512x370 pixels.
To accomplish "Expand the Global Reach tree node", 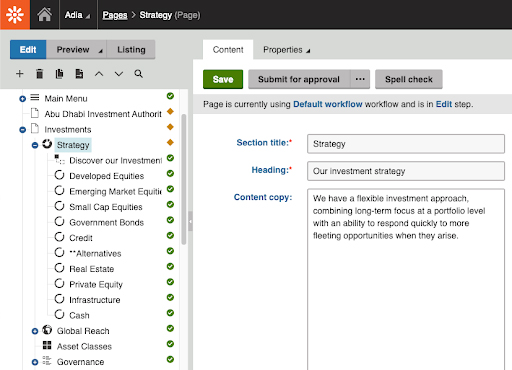I will [35, 331].
